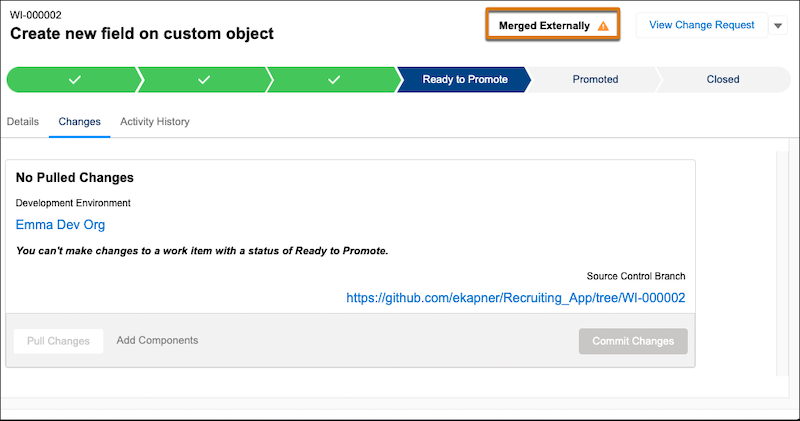The width and height of the screenshot is (800, 421).
Task: Click the orange warning triangle icon
Action: coord(603,26)
